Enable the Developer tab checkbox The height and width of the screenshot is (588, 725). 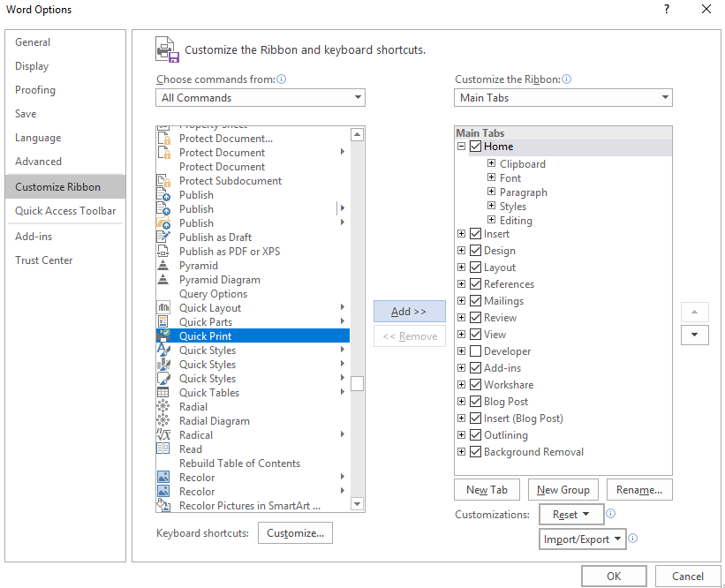tap(476, 351)
